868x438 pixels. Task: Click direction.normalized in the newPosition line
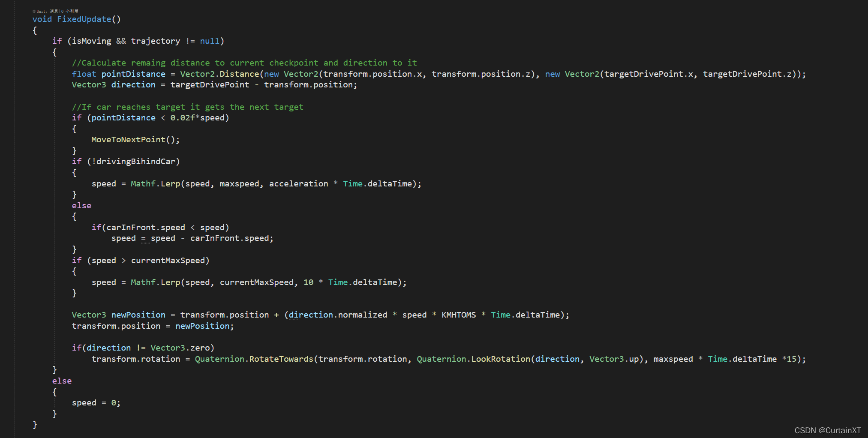click(338, 315)
